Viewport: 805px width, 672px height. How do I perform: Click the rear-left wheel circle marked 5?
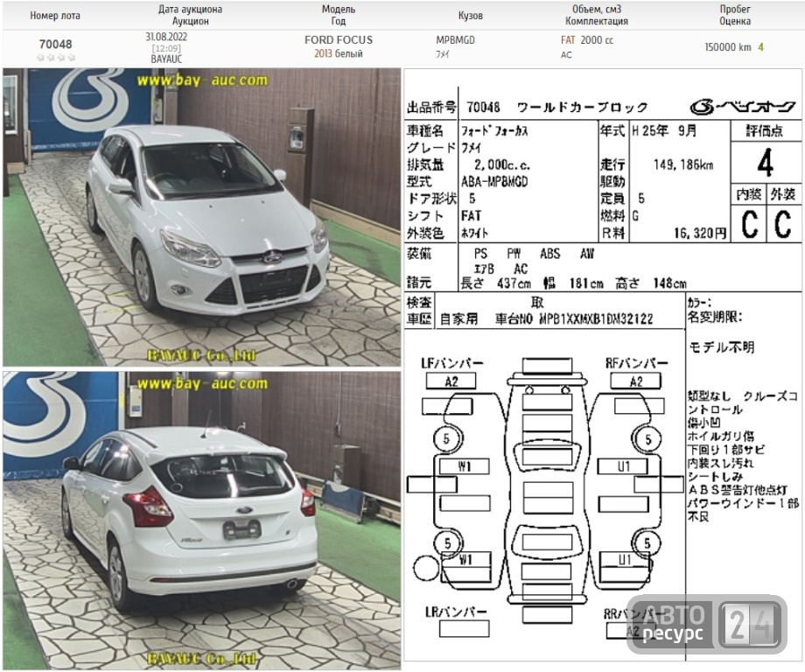447,543
